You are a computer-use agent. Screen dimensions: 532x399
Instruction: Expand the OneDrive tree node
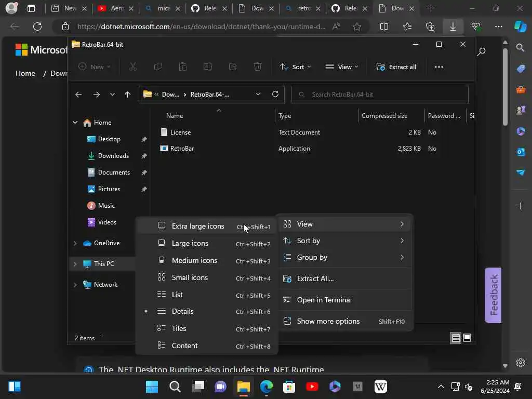click(75, 243)
